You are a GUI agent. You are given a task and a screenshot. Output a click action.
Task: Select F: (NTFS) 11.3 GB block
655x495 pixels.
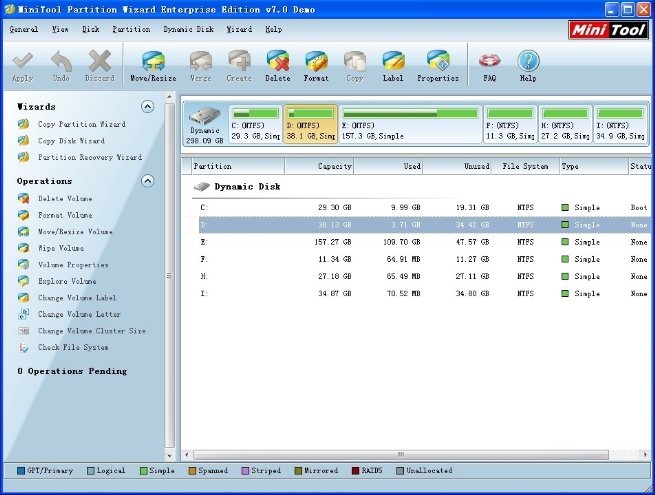[510, 124]
